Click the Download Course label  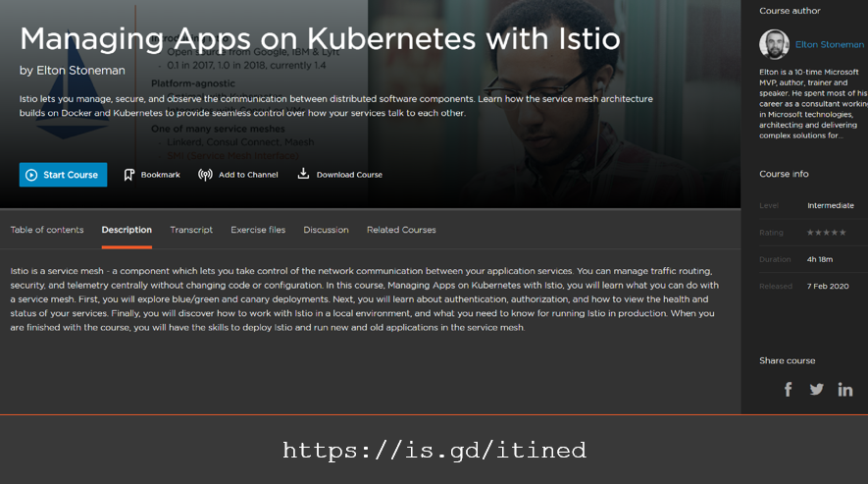pos(349,175)
